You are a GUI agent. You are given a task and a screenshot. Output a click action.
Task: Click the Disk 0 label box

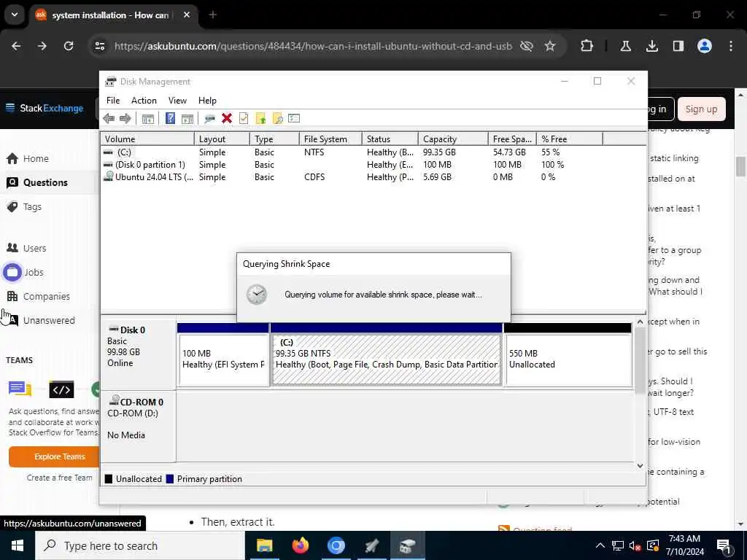pyautogui.click(x=138, y=355)
